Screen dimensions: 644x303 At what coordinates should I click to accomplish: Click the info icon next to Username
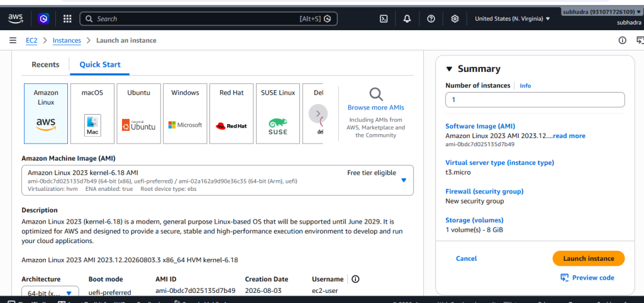pyautogui.click(x=356, y=279)
